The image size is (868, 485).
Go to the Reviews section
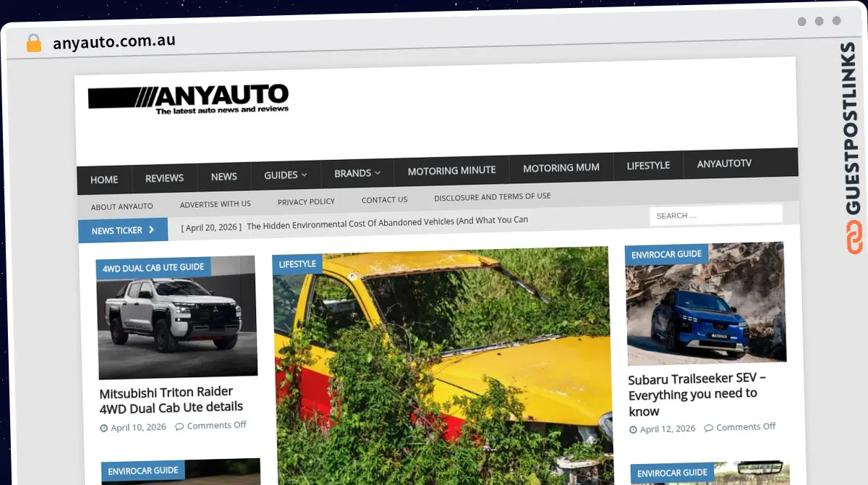point(164,177)
